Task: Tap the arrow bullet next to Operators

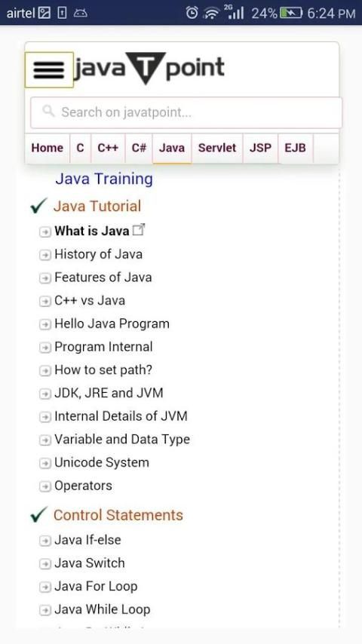Action: tap(44, 486)
